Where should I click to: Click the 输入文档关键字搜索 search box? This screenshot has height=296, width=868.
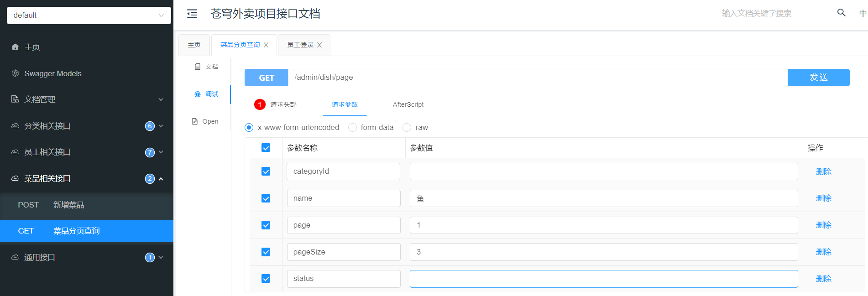point(779,13)
